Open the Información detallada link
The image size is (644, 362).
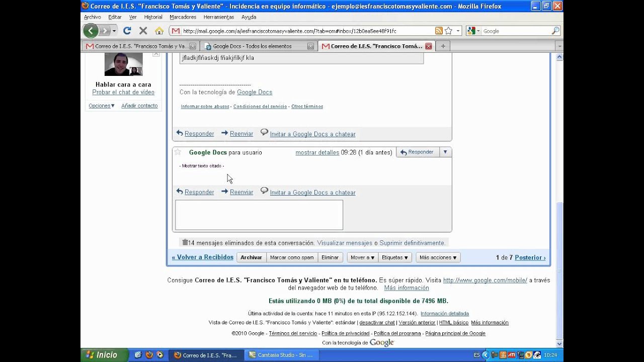[x=445, y=314]
